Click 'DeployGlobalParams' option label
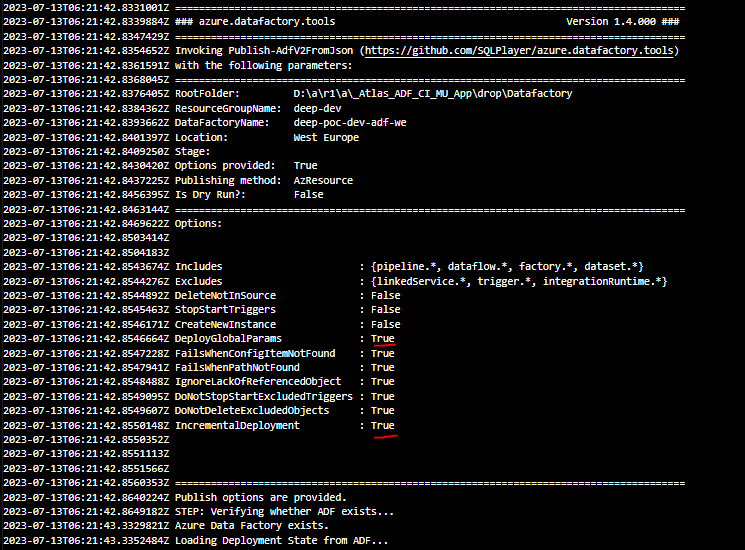 click(228, 339)
